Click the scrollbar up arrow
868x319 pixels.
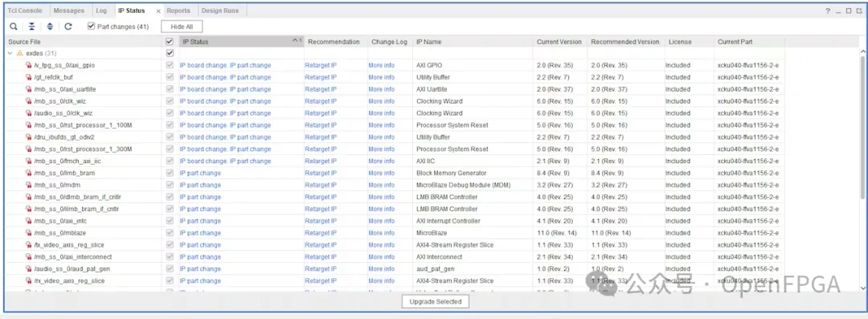click(863, 51)
